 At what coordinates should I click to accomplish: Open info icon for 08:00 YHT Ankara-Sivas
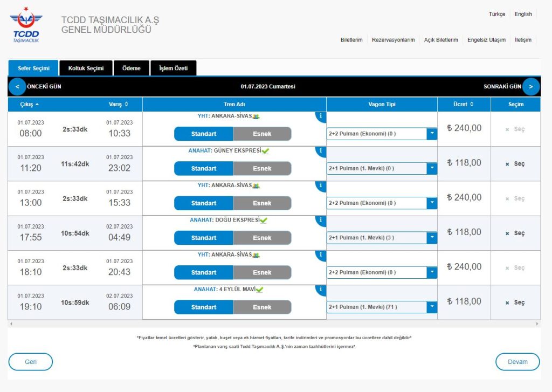321,116
